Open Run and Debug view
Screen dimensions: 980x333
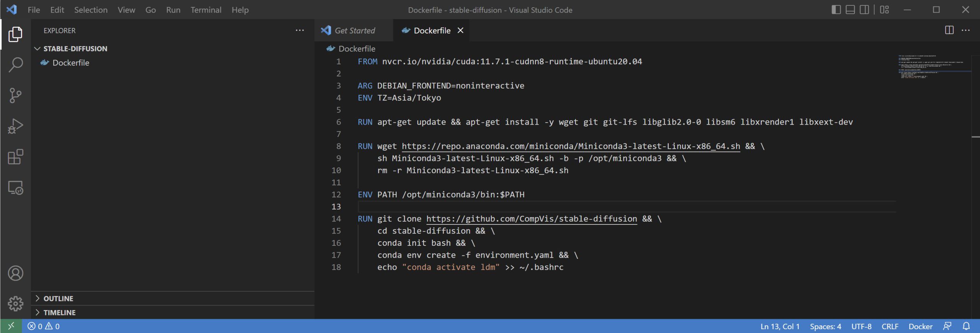(15, 126)
